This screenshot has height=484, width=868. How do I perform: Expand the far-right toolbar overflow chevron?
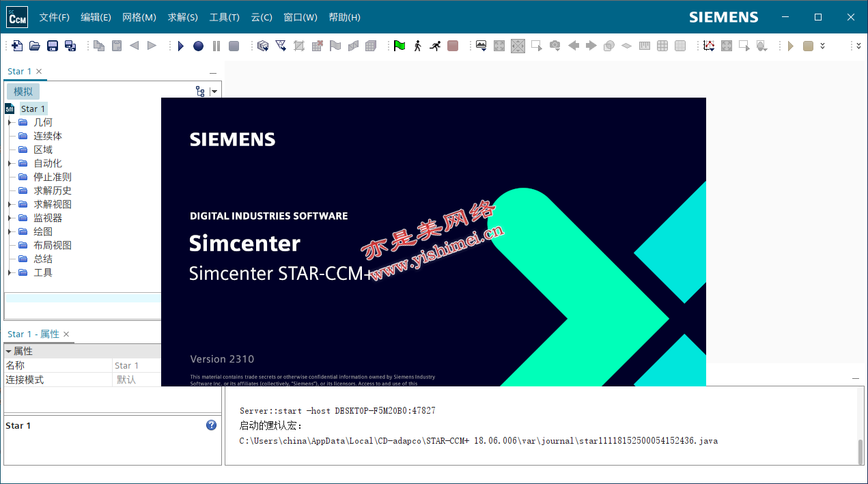click(859, 46)
